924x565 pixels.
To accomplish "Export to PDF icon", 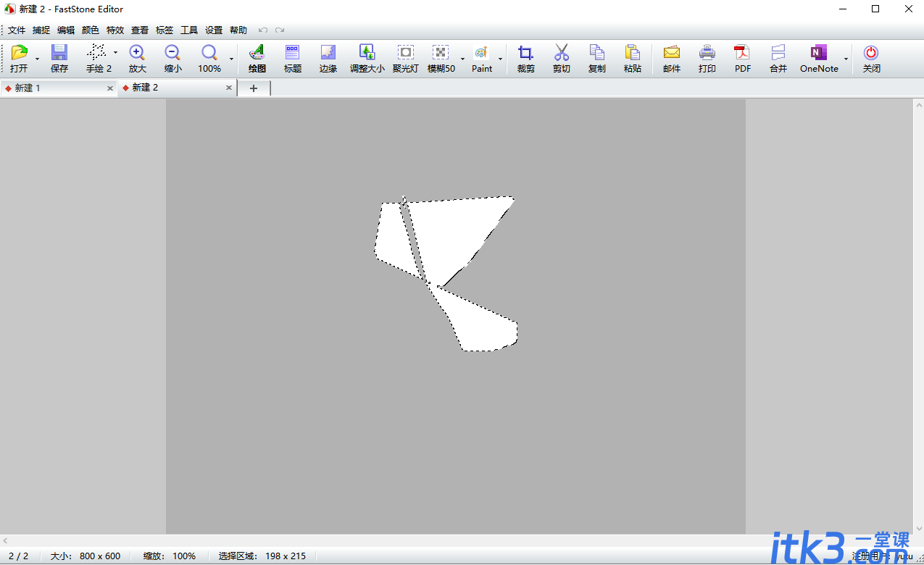I will (x=742, y=53).
